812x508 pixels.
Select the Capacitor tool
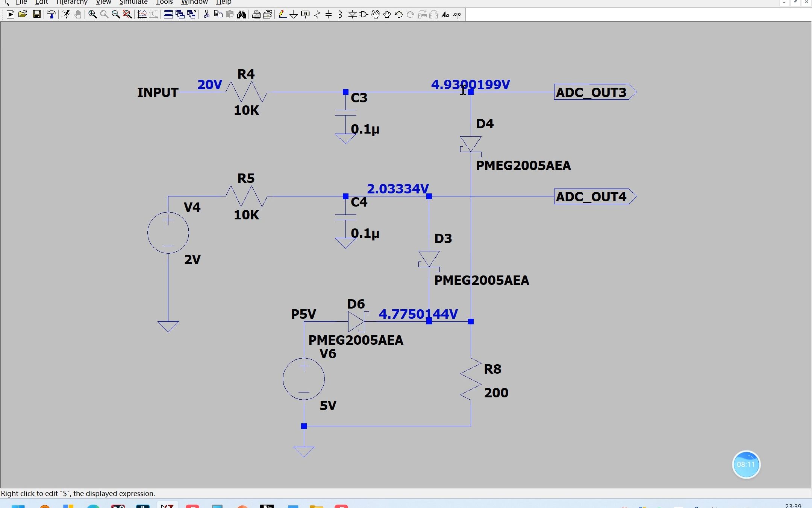329,15
